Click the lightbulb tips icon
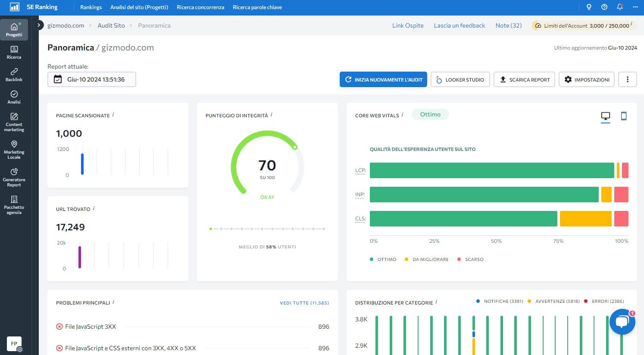The image size is (644, 355). (589, 7)
